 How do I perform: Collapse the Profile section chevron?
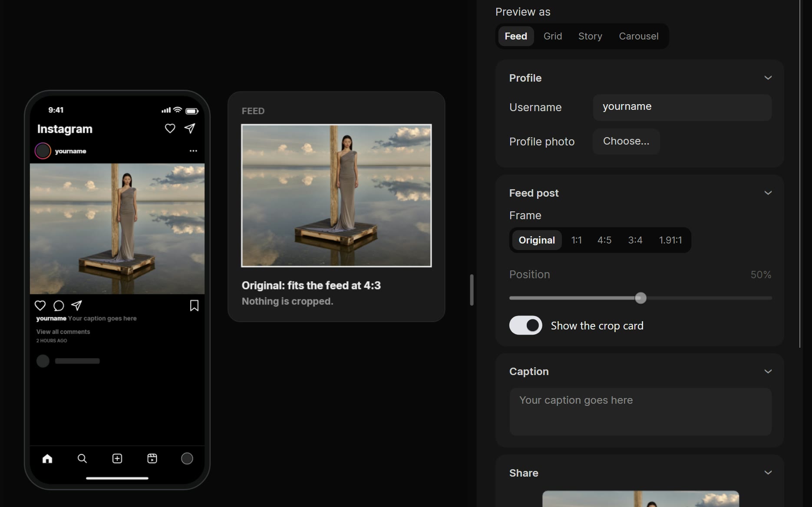[x=768, y=78]
